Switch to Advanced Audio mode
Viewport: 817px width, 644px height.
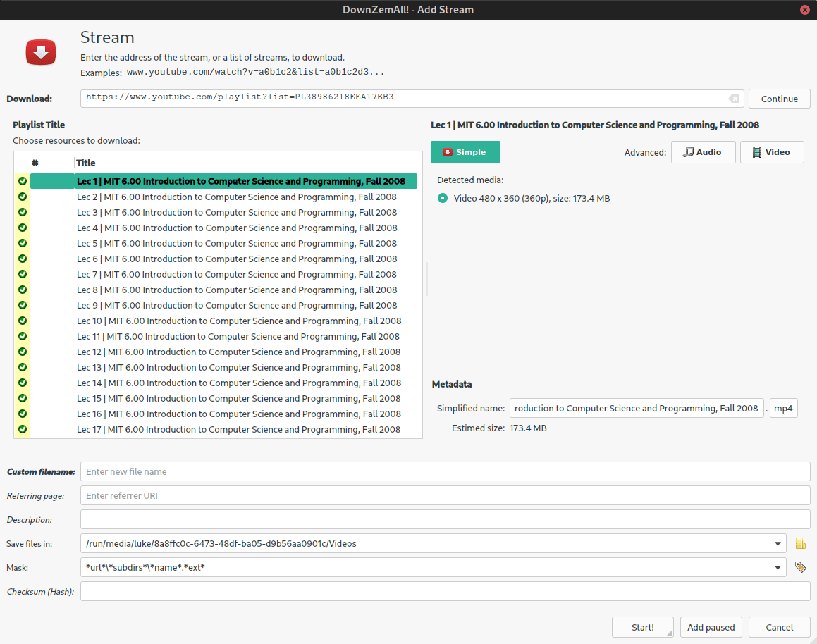(x=703, y=152)
